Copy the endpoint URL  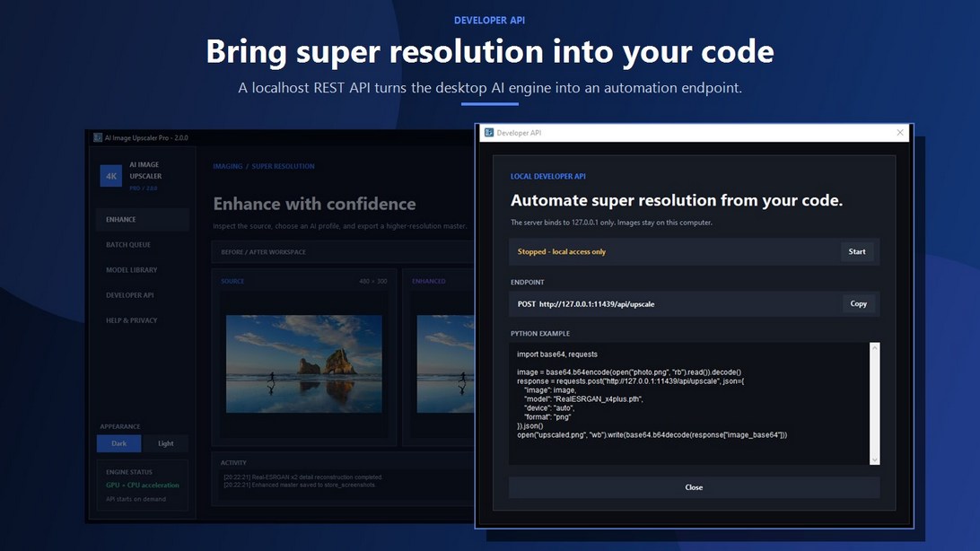(x=858, y=303)
